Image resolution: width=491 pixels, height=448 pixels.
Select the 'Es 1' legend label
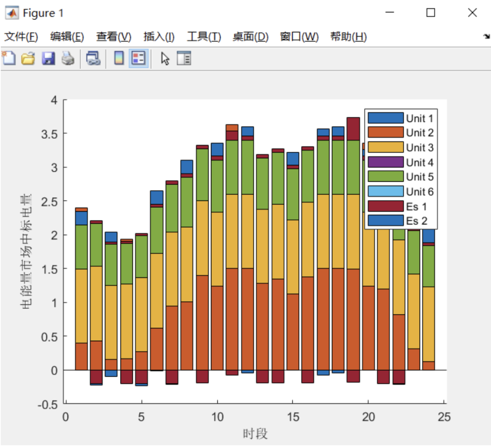point(416,206)
